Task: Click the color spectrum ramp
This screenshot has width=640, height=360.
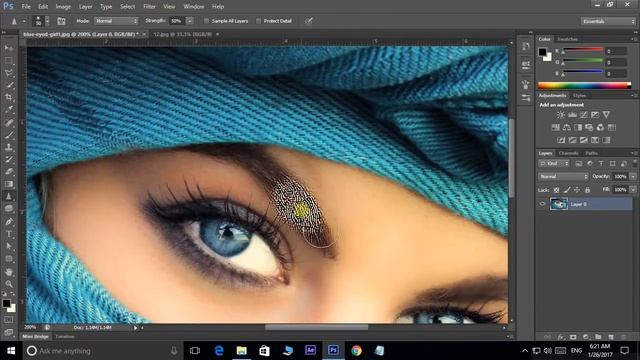Action: click(584, 86)
